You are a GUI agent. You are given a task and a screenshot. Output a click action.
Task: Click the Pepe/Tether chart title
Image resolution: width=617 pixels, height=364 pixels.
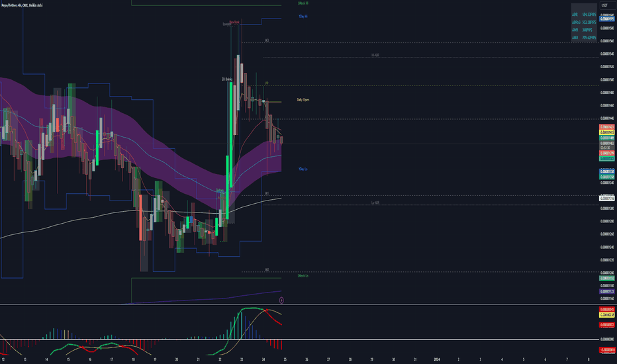pos(22,5)
